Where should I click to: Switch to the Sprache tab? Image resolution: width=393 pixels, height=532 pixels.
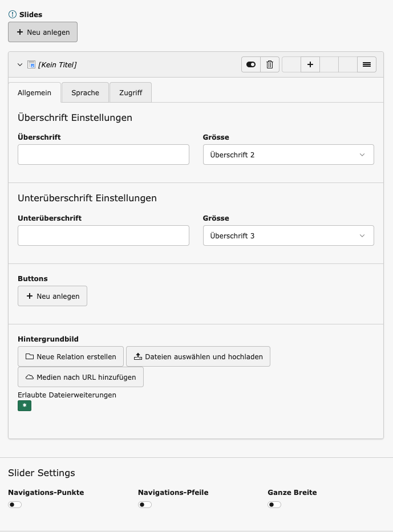click(85, 92)
